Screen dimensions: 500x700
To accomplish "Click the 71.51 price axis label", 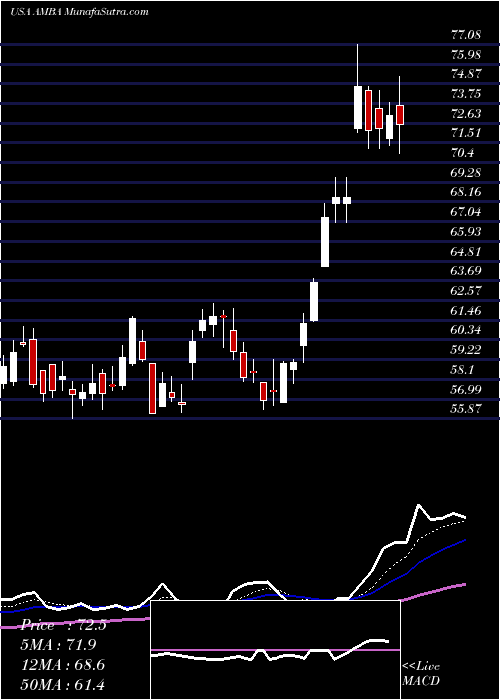I will [467, 133].
